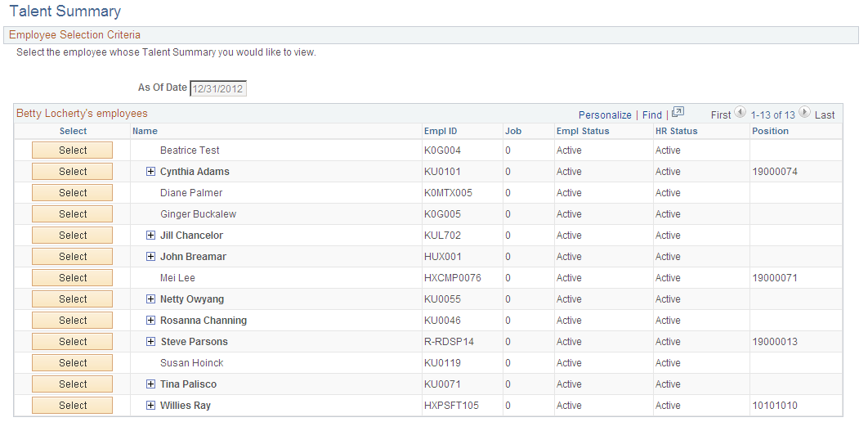
Task: Click the name Susan Hoinck
Action: [x=192, y=363]
